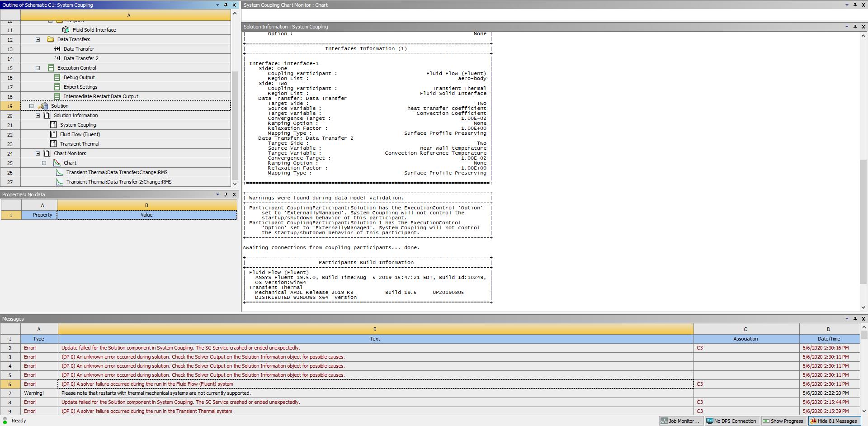Viewport: 868px width, 426px height.
Task: Collapse the Chart tree node
Action: 44,163
